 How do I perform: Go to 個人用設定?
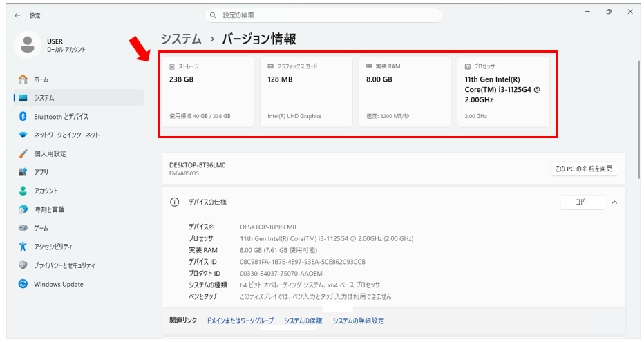click(x=79, y=153)
